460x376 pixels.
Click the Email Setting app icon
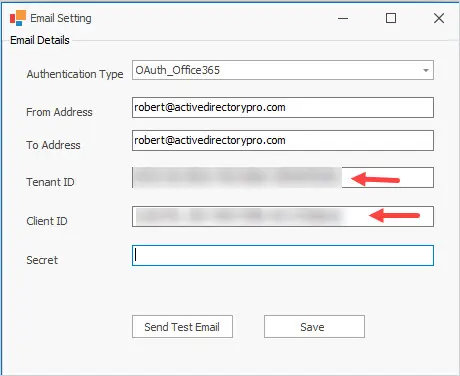coord(18,18)
